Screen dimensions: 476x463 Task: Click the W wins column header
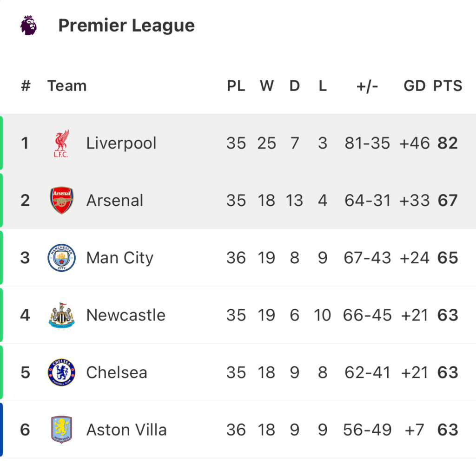(x=267, y=86)
